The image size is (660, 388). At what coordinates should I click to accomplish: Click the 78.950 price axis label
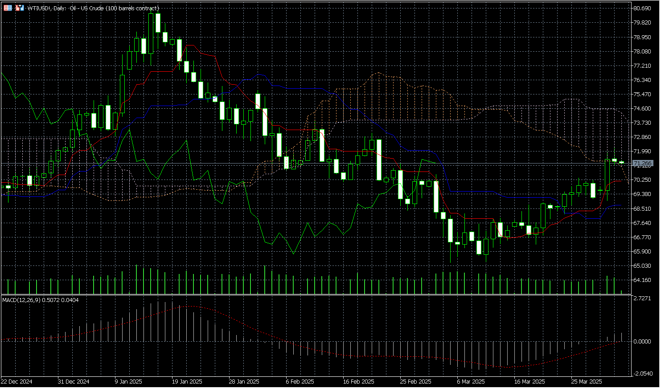pyautogui.click(x=642, y=37)
